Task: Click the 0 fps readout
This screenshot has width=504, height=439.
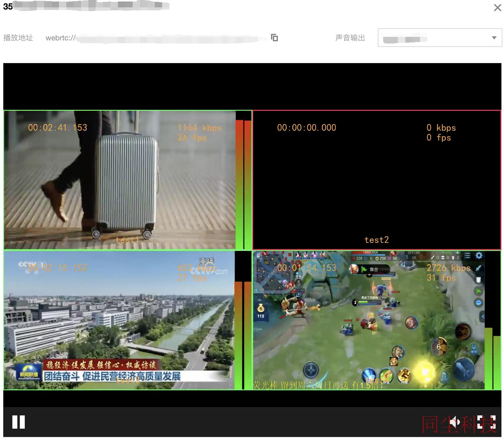Action: [x=438, y=137]
